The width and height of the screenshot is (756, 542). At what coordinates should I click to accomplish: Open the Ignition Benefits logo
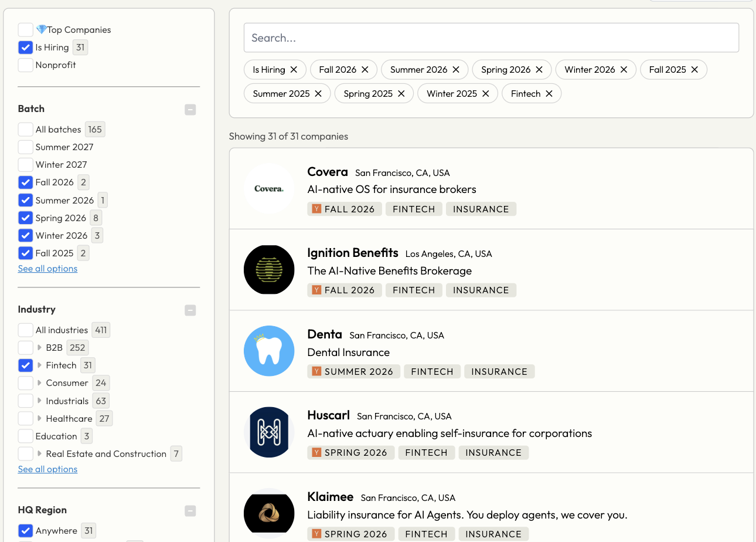coord(269,270)
